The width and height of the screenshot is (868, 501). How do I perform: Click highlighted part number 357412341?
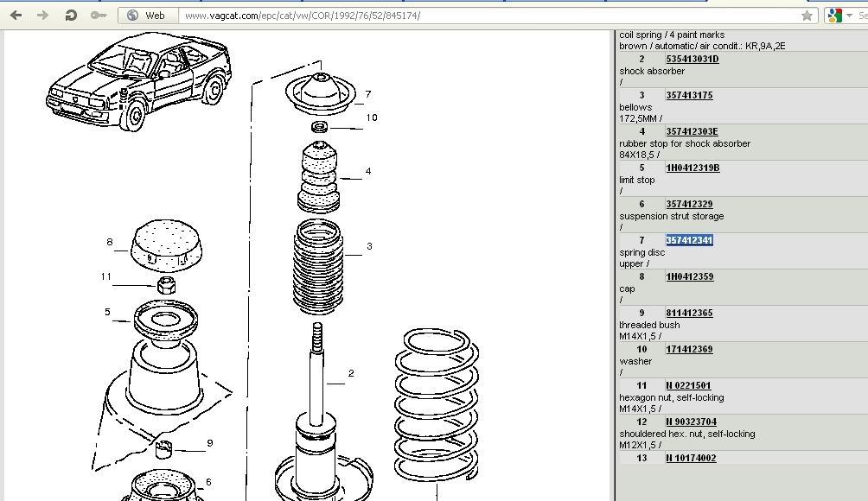click(689, 240)
